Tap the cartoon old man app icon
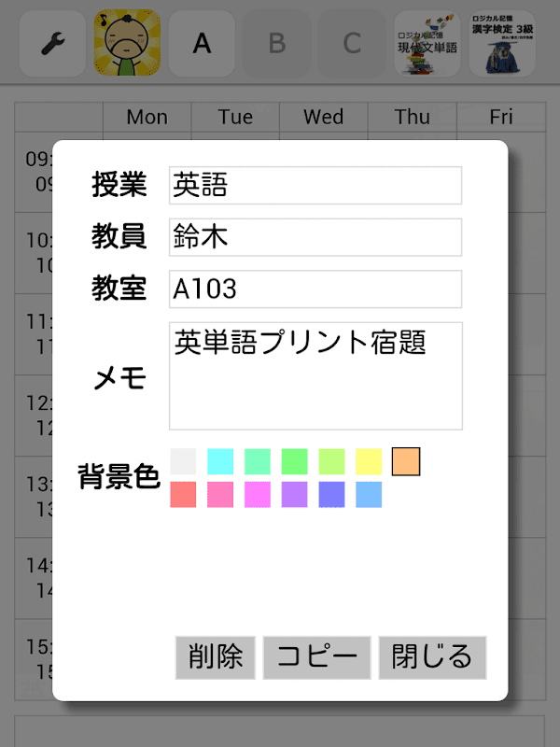Image resolution: width=560 pixels, height=747 pixels. click(x=127, y=43)
